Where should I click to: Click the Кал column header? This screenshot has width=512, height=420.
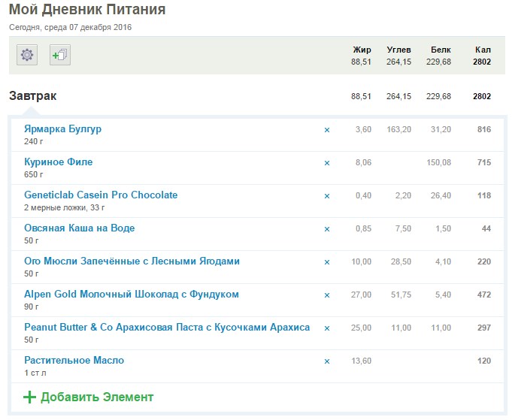[483, 50]
